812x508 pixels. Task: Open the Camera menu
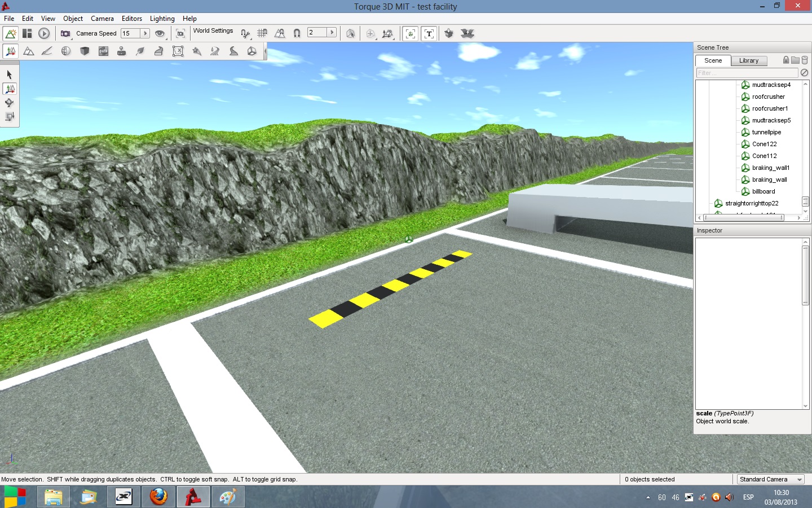click(103, 19)
